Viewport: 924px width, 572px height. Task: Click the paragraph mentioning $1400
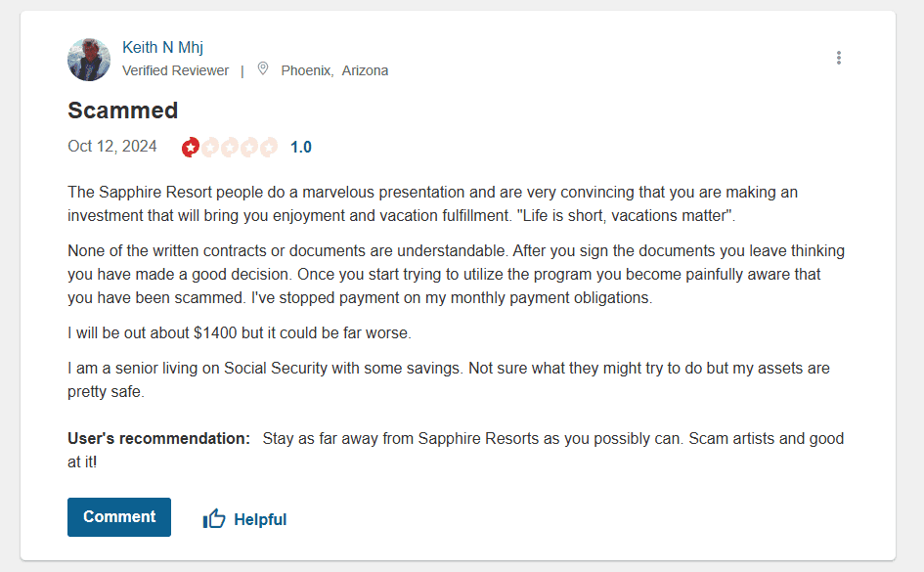(x=240, y=333)
